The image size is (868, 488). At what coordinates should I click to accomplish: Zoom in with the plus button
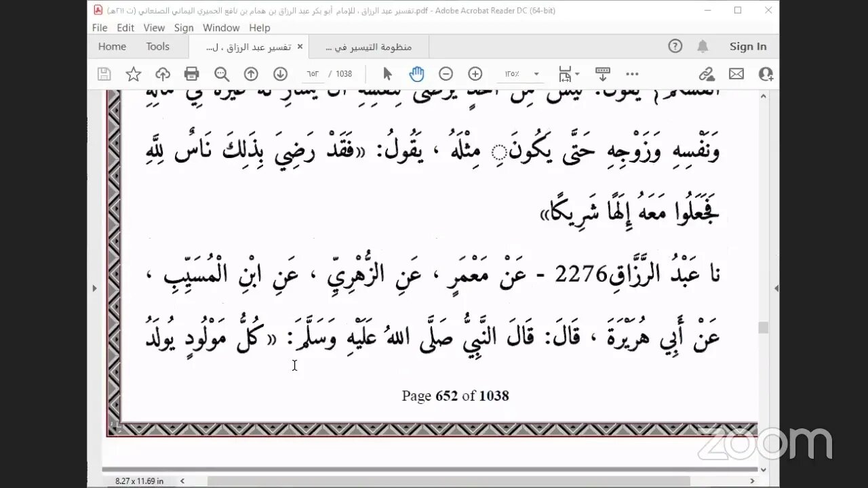475,74
